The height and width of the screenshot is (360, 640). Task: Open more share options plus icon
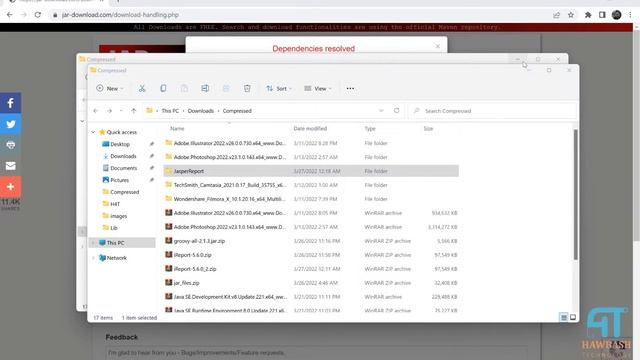(11, 187)
